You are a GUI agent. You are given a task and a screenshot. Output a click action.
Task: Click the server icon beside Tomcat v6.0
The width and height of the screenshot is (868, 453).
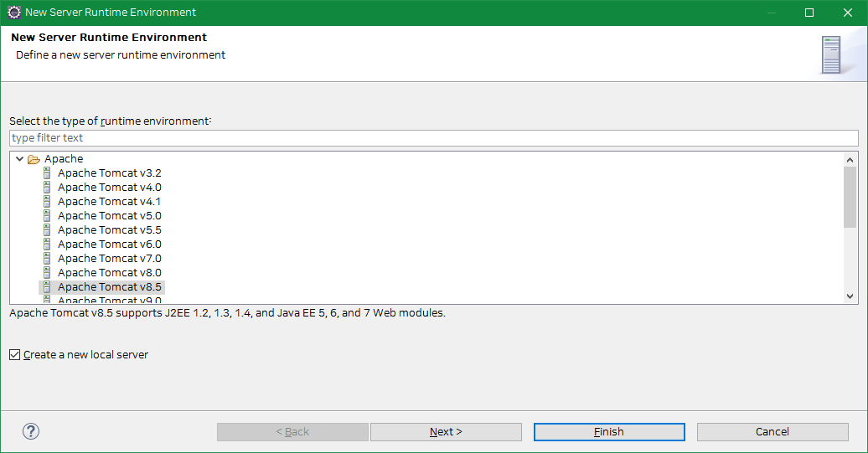pyautogui.click(x=47, y=245)
